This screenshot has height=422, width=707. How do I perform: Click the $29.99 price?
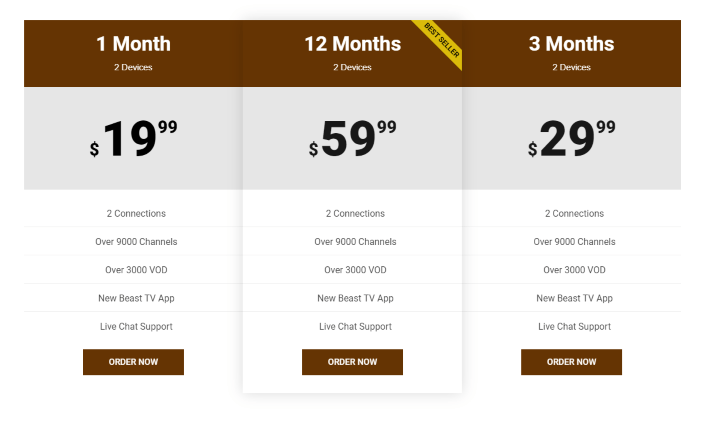click(571, 138)
